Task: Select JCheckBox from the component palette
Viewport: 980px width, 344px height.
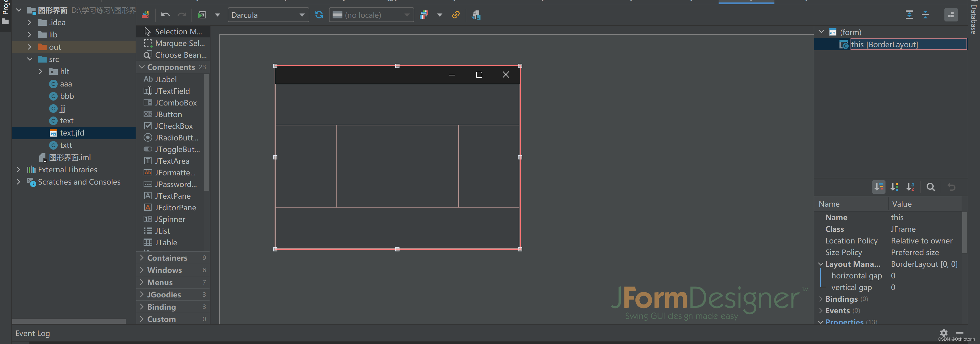Action: point(173,126)
